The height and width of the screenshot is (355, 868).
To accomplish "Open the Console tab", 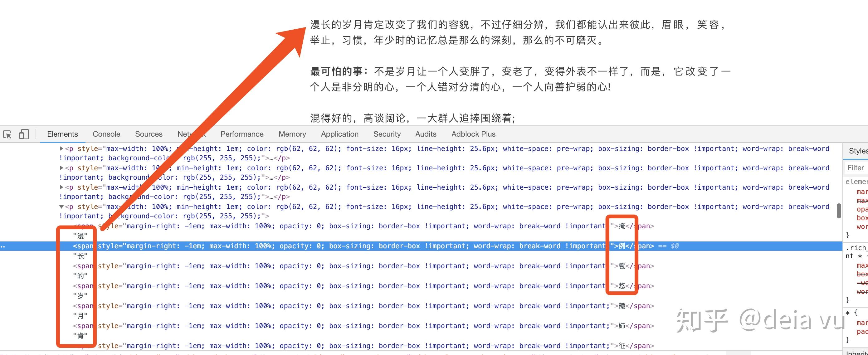I will pyautogui.click(x=106, y=134).
